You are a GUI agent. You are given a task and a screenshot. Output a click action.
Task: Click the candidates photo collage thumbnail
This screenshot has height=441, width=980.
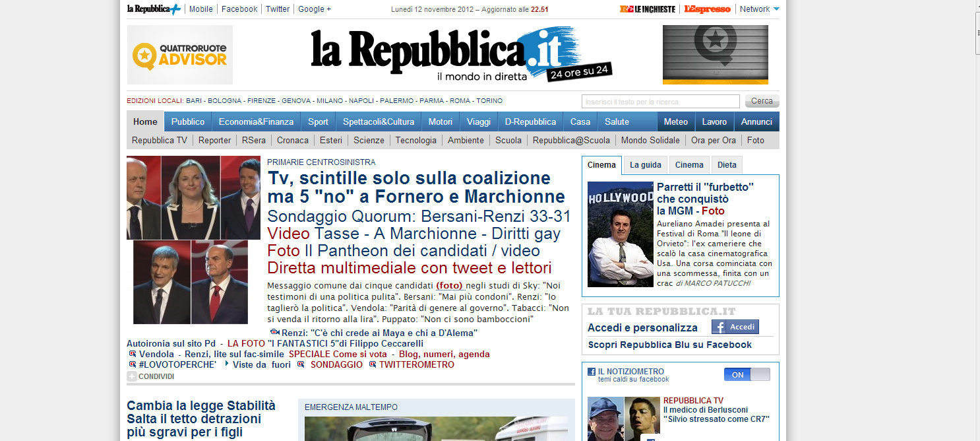tap(193, 240)
